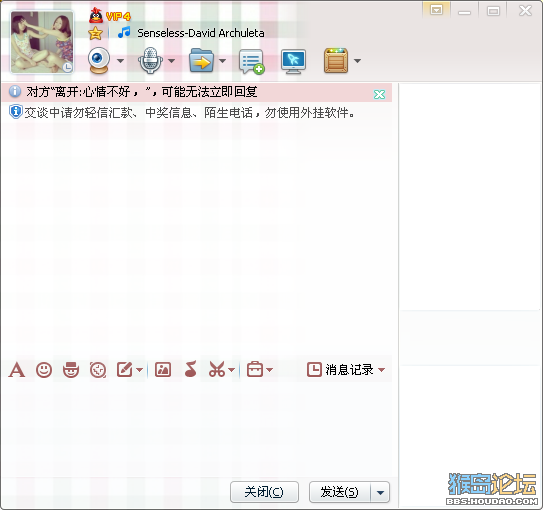Start a voice call with the microphone icon
Screen dimensions: 543x510
(150, 61)
